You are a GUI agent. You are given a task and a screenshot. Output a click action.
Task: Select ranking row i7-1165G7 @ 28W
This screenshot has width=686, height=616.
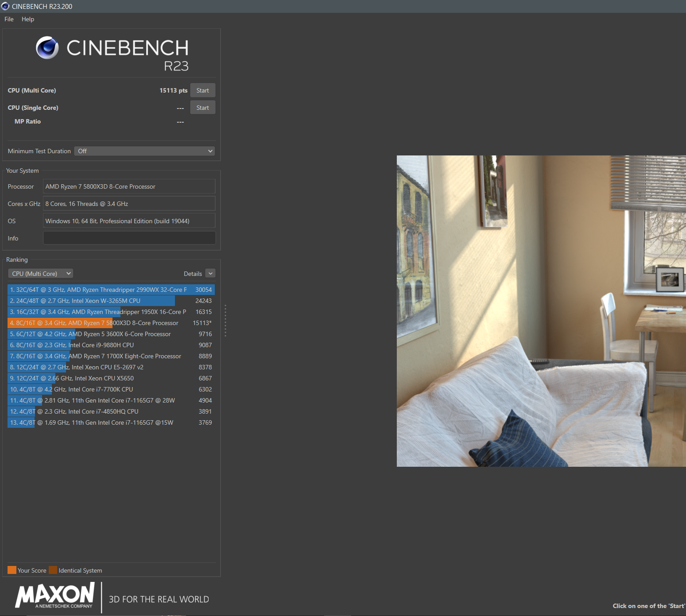[x=111, y=400]
